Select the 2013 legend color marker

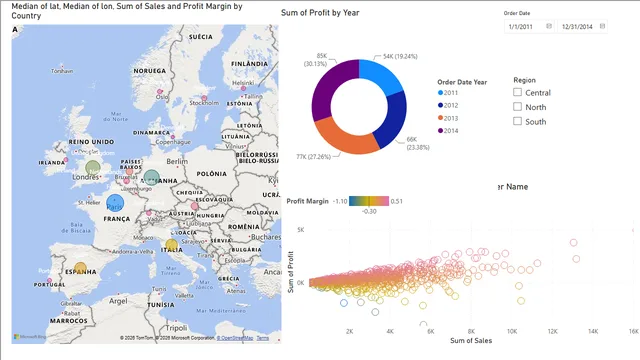(x=440, y=118)
